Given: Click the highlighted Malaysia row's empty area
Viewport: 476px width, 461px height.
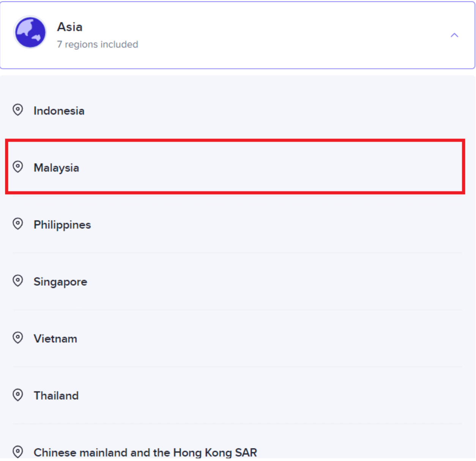Looking at the screenshot, I should pyautogui.click(x=266, y=167).
